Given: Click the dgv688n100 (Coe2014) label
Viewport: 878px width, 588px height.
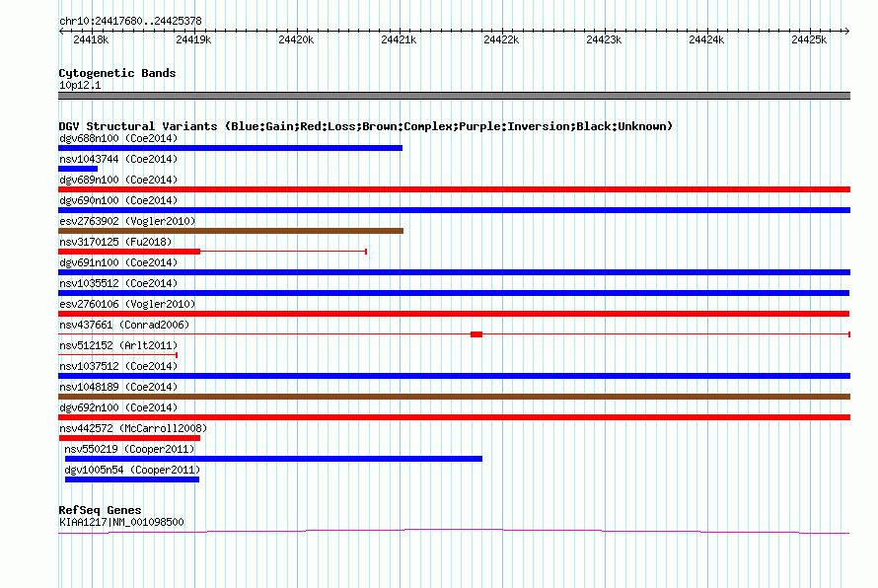Looking at the screenshot, I should [118, 138].
